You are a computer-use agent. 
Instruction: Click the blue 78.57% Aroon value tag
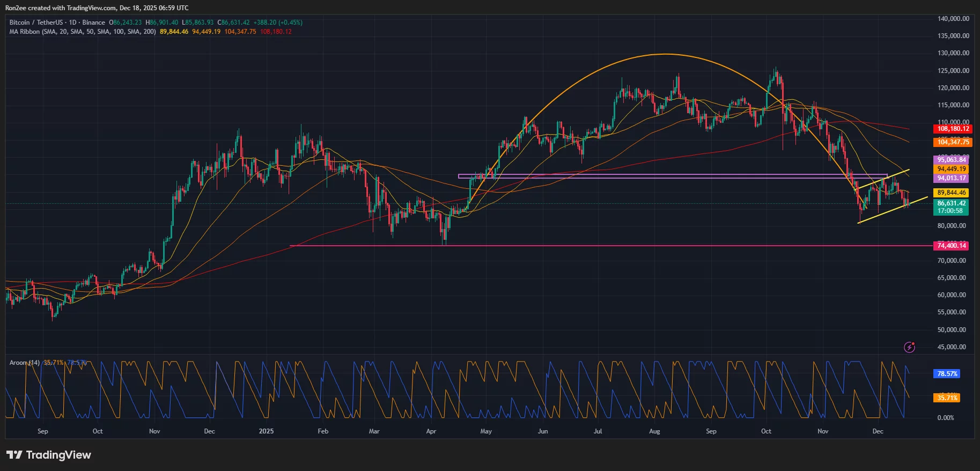click(x=947, y=374)
